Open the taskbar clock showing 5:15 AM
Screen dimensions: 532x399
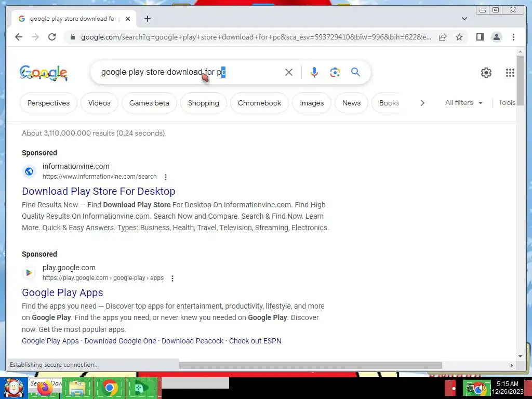point(508,388)
